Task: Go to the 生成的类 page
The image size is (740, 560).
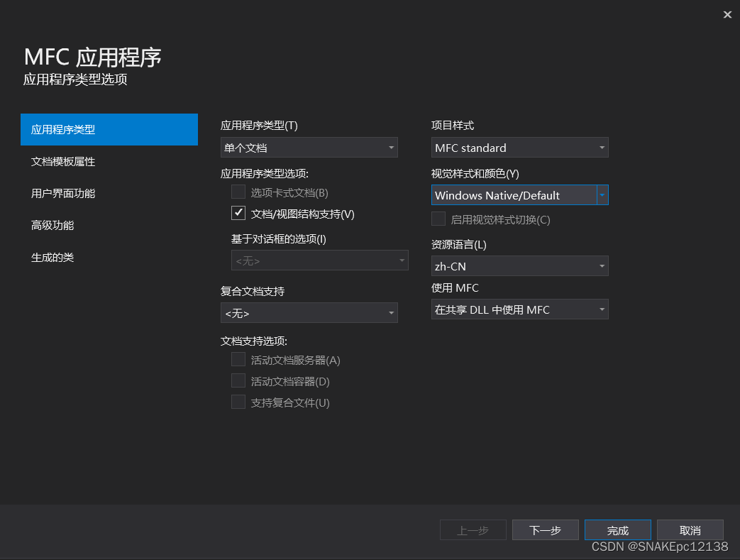Action: coord(53,257)
